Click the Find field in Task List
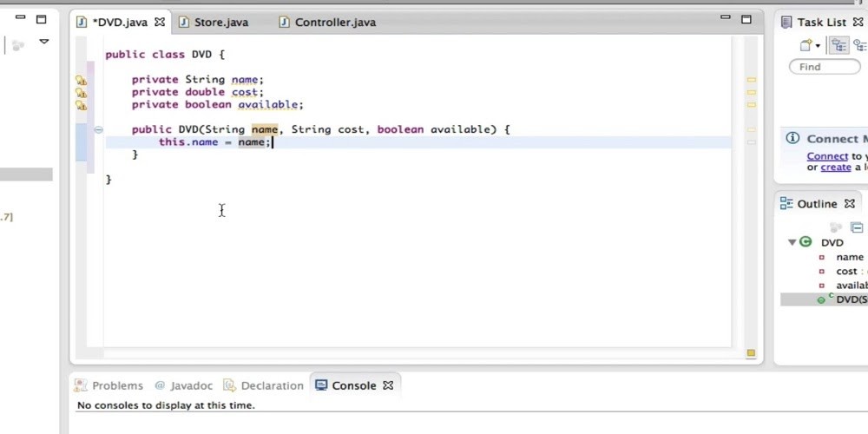Image resolution: width=868 pixels, height=434 pixels. click(x=824, y=67)
